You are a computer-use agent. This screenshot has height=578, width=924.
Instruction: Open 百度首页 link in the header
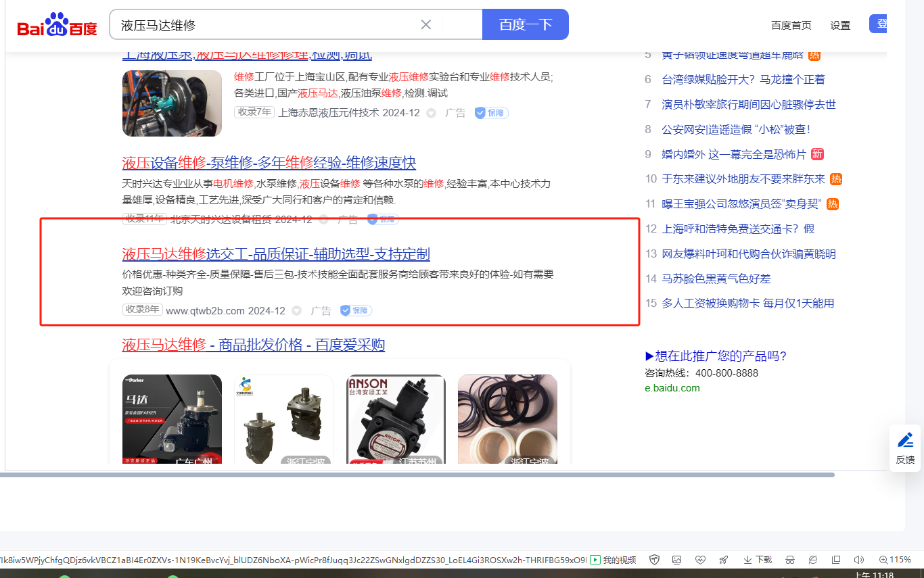tap(791, 25)
